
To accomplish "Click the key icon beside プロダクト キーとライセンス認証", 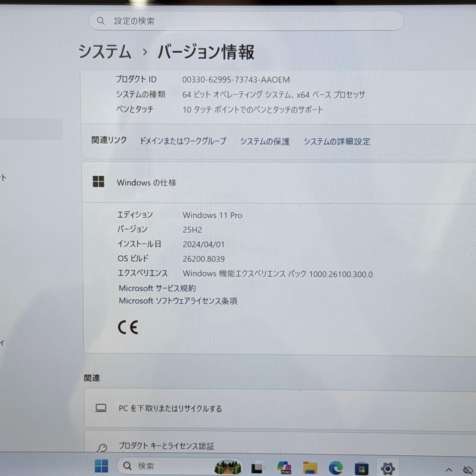I will coord(102,447).
